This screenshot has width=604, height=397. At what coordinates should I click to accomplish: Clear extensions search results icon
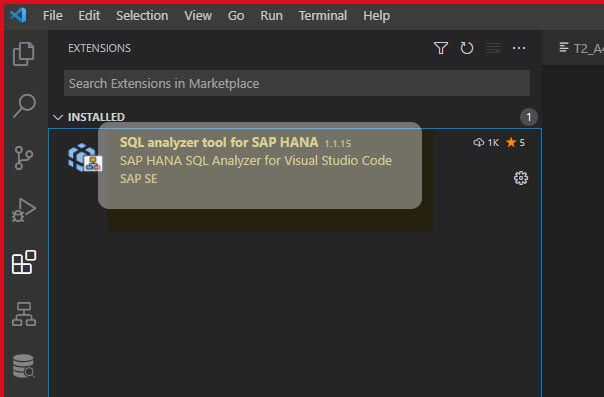(x=493, y=48)
